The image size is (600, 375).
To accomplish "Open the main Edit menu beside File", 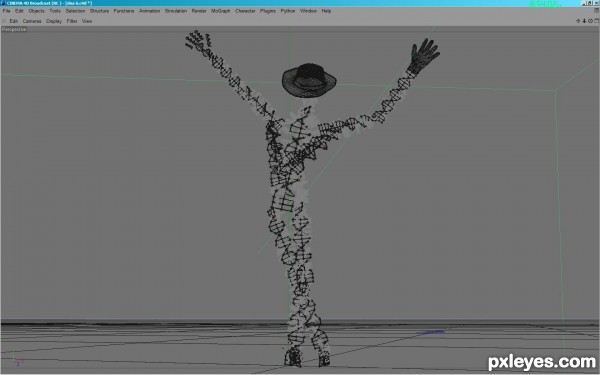I will (19, 11).
